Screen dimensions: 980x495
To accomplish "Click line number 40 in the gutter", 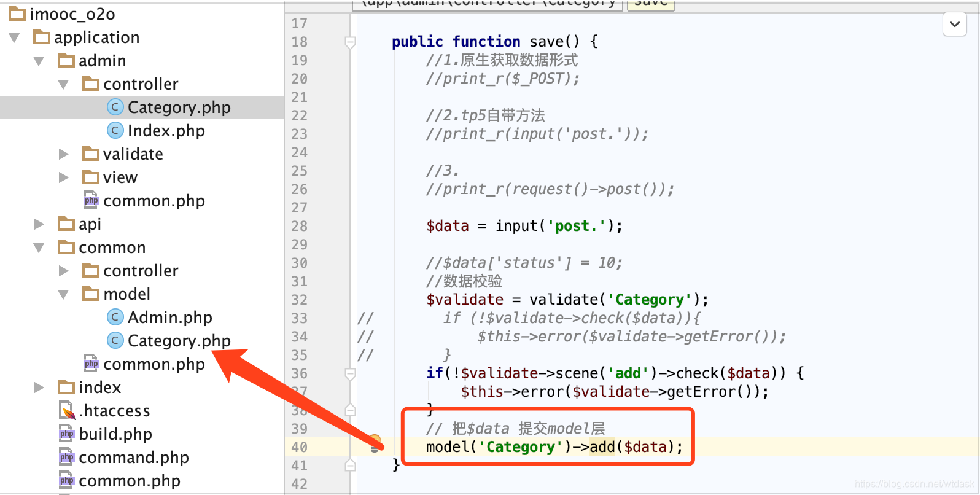I will (299, 447).
